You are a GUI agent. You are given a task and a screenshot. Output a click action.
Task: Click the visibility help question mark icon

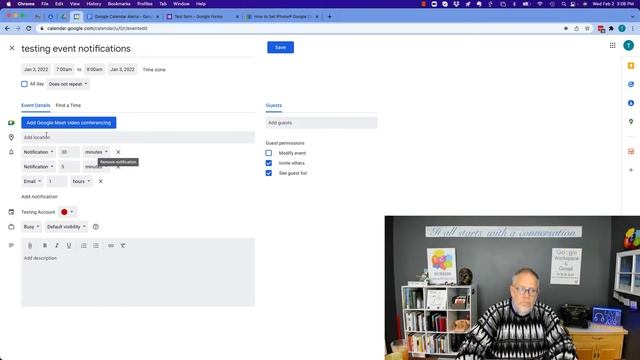(x=96, y=227)
